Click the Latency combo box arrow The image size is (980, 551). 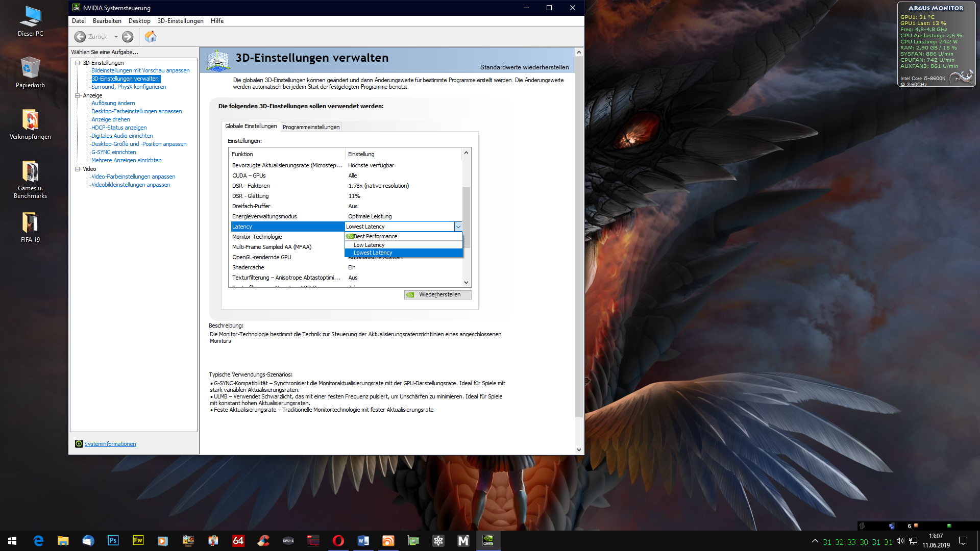(x=458, y=227)
